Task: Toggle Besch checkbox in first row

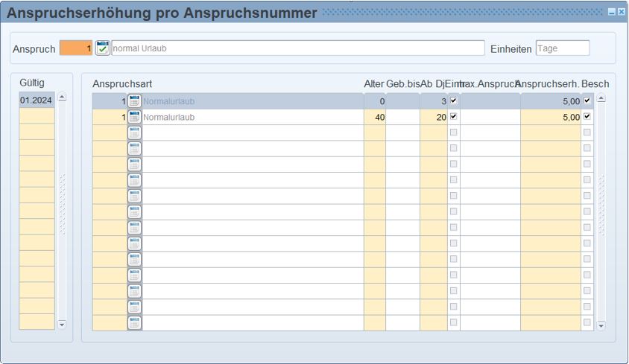Action: [x=587, y=100]
